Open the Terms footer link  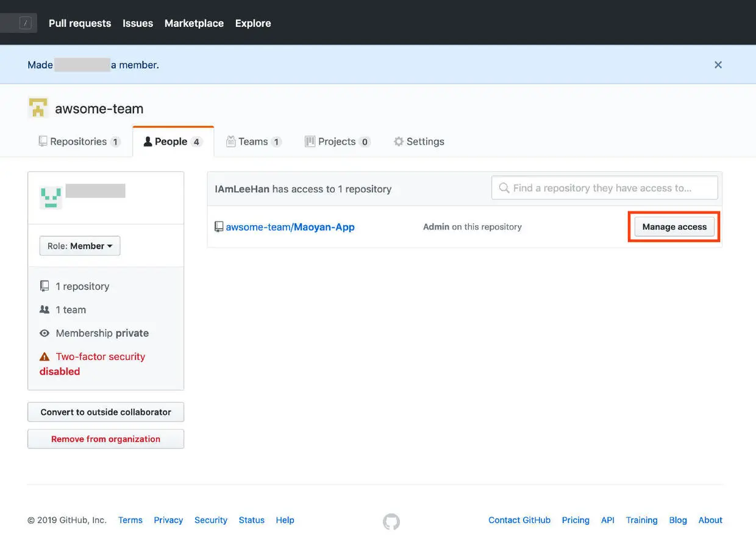[130, 520]
